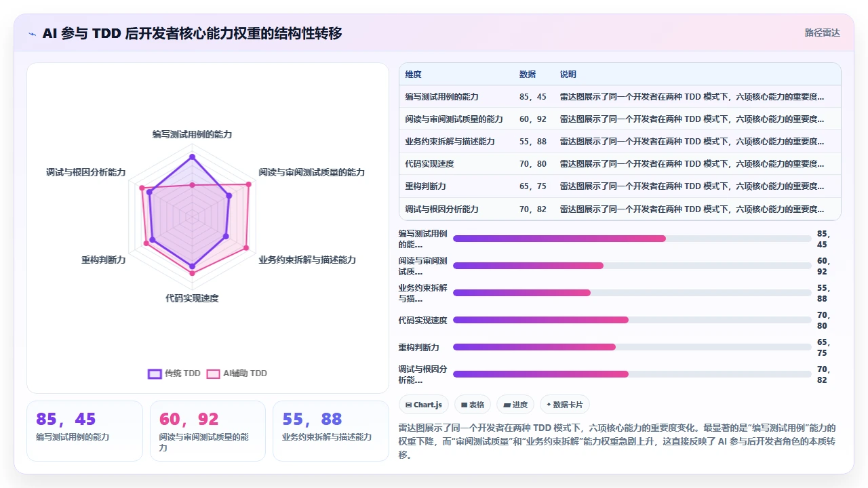This screenshot has height=488, width=868.
Task: Toggle the 传统 TDD legend entry
Action: tap(174, 373)
